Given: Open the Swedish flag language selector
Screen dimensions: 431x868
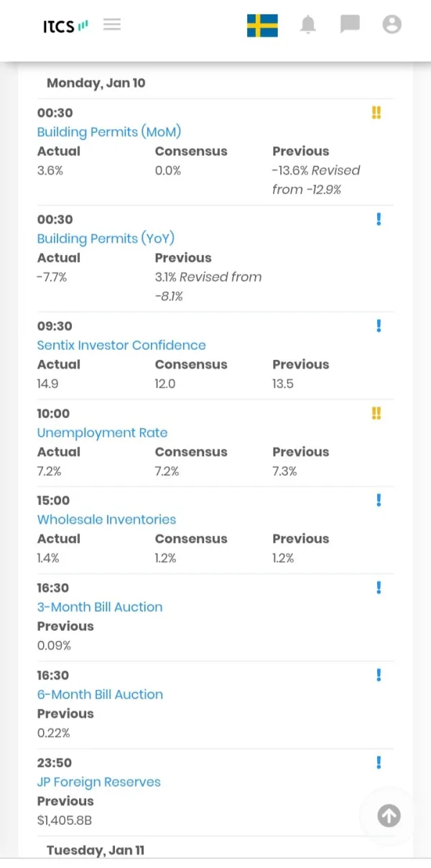Looking at the screenshot, I should click(x=262, y=25).
